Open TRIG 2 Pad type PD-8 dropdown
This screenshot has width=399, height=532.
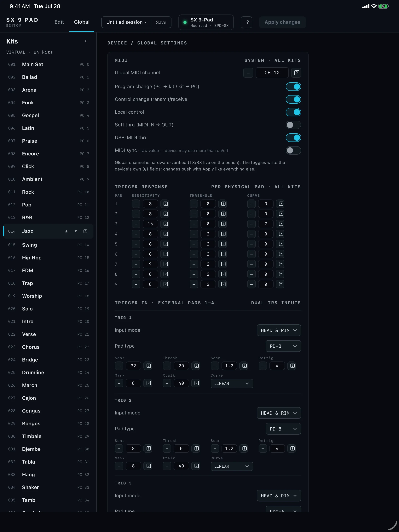(x=283, y=429)
